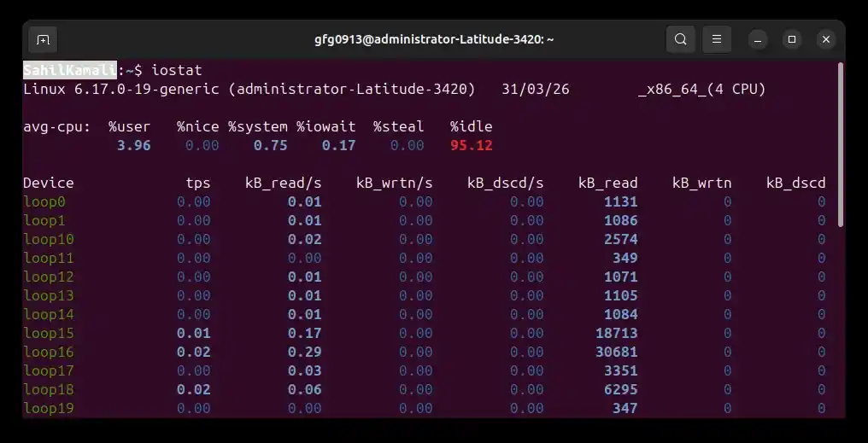
Task: Click the kB_dscd column header
Action: (796, 183)
